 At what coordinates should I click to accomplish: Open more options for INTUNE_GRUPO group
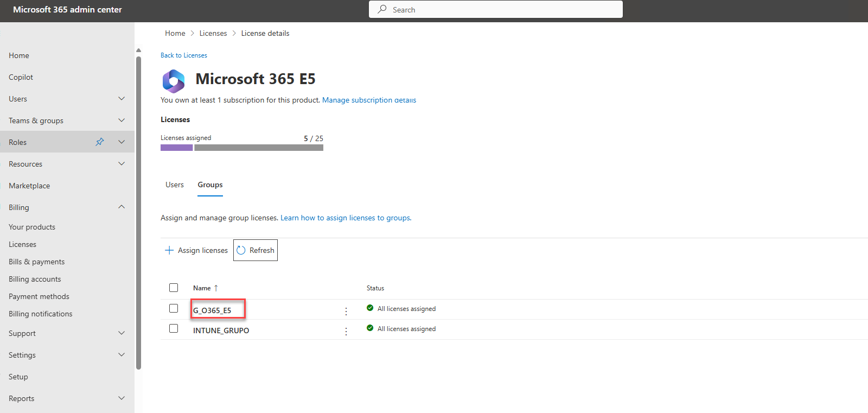pyautogui.click(x=346, y=332)
